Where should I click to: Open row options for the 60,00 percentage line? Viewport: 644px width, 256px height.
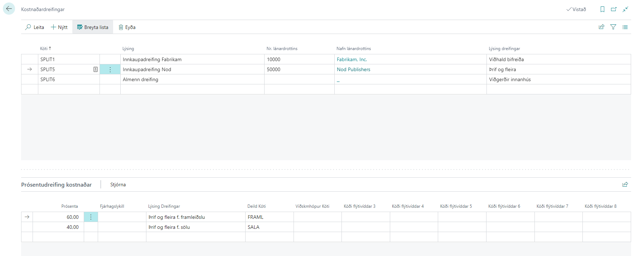coord(91,217)
